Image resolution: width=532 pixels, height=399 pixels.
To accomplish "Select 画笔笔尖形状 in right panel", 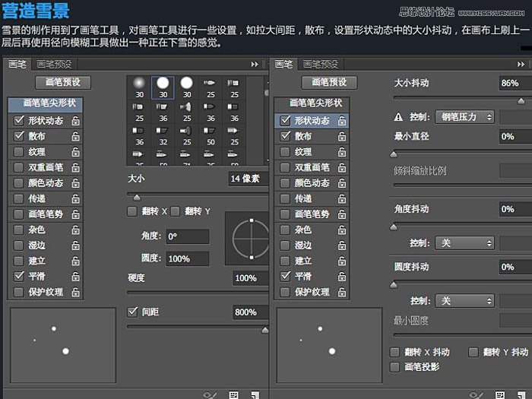I will tap(312, 105).
